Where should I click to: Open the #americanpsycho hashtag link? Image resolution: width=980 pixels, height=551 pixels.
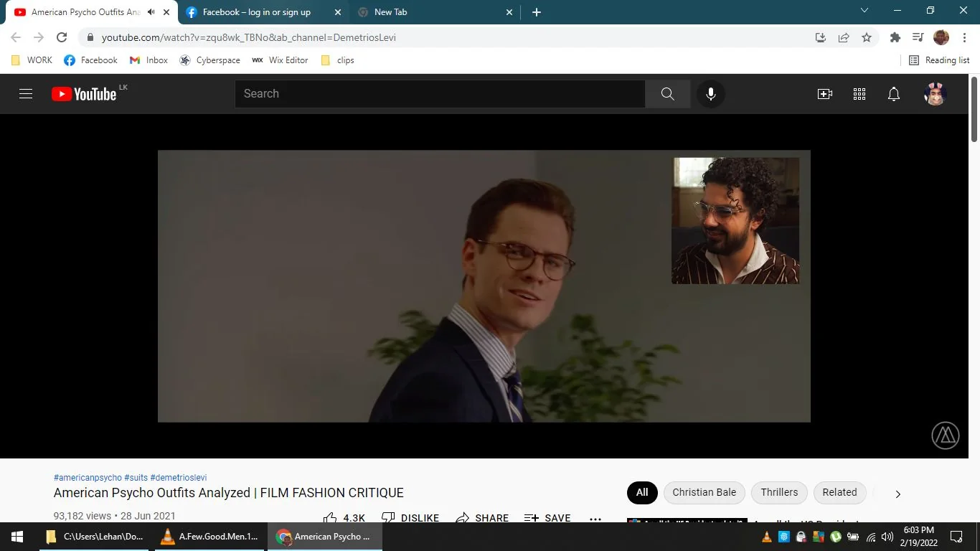(x=88, y=477)
